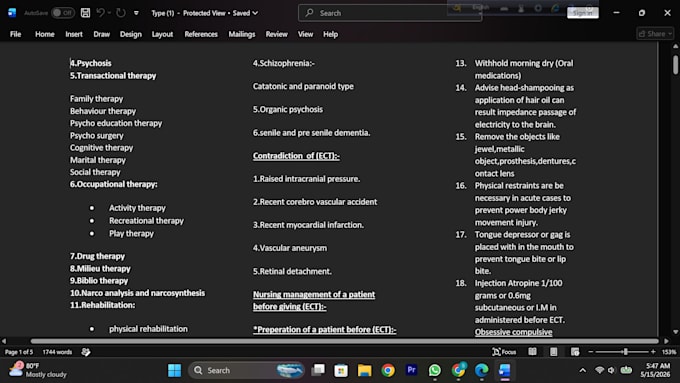
Task: Open first Google Chrome taskbar icon
Action: [388, 370]
